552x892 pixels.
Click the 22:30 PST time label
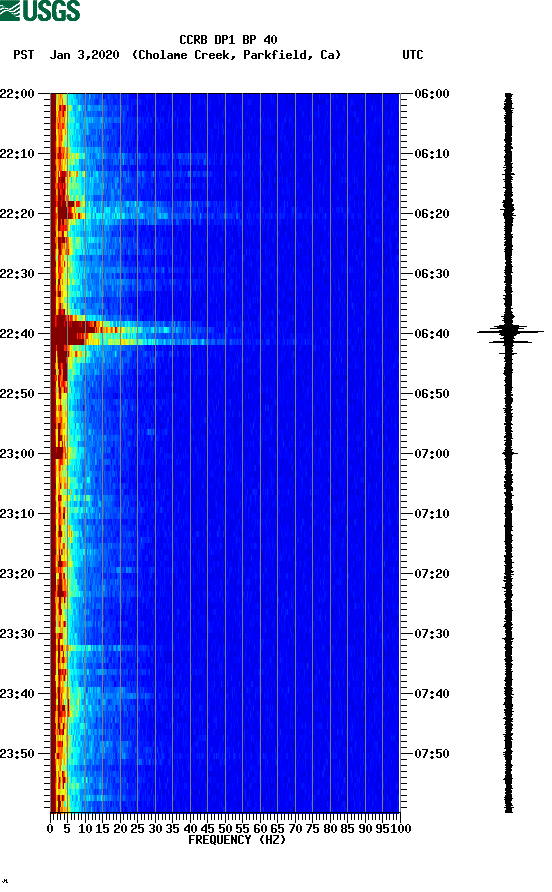(17, 274)
